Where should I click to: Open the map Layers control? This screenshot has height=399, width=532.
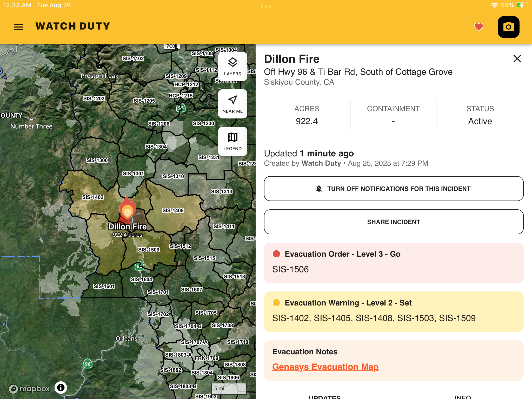[x=232, y=66]
